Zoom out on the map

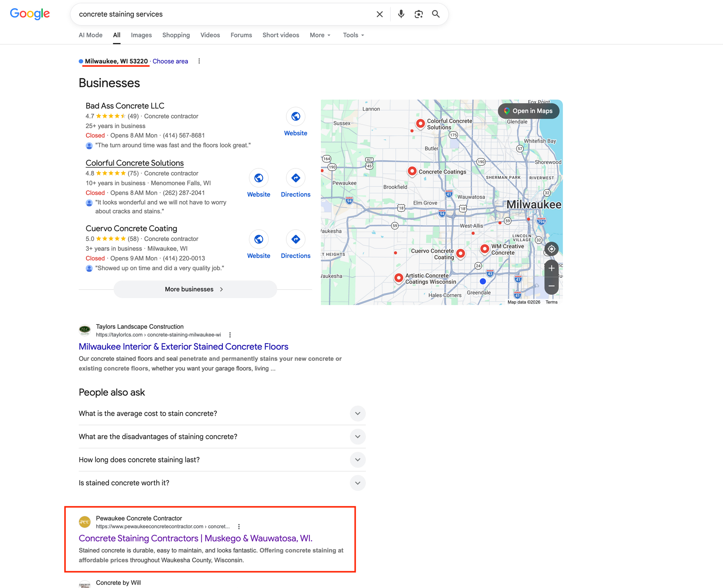tap(551, 286)
